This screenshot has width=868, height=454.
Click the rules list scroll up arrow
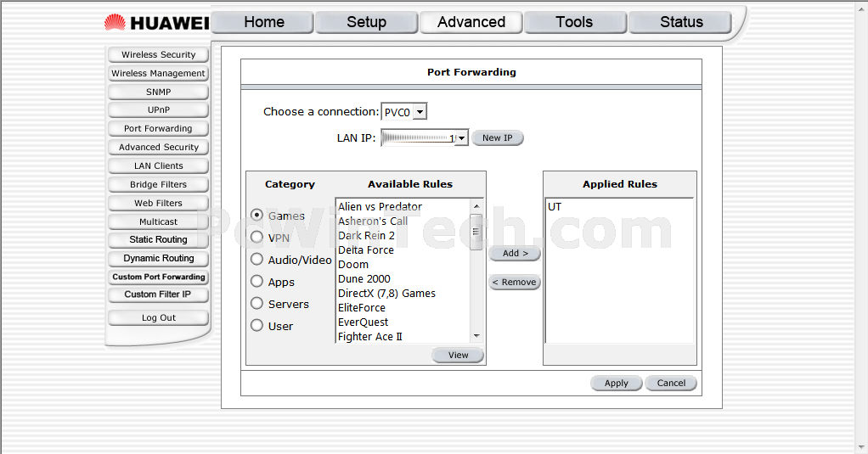coord(476,206)
